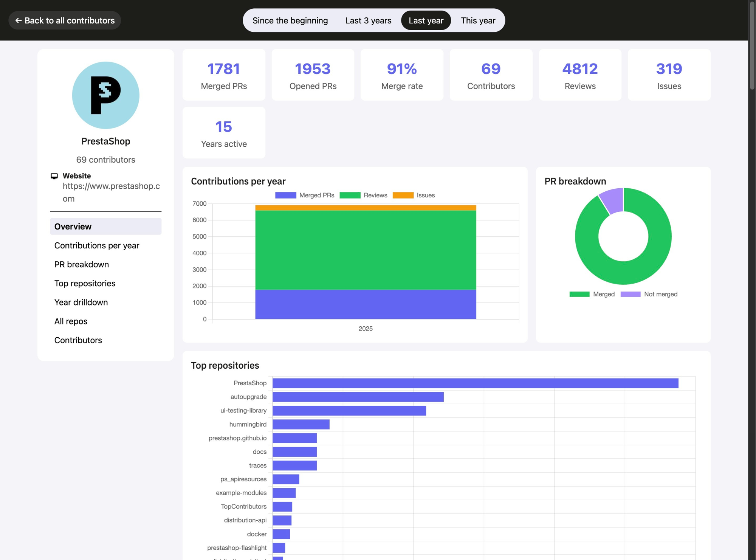Click the 1781 Merged PRs card
Image resolution: width=756 pixels, height=560 pixels.
click(224, 75)
